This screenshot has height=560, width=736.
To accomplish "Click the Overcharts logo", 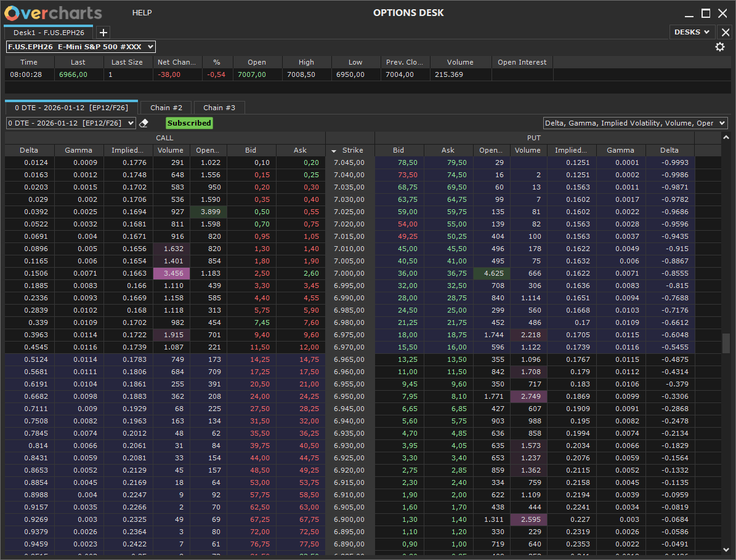I will (x=54, y=13).
